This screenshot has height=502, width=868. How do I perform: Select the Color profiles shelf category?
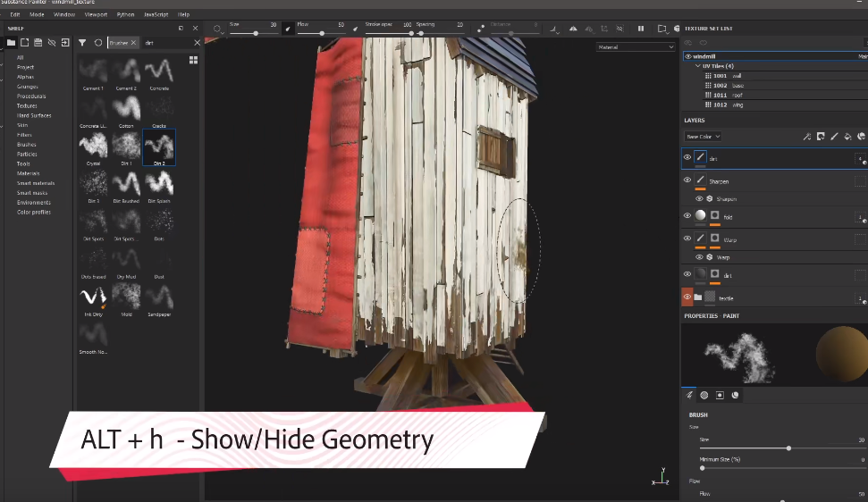click(x=34, y=213)
